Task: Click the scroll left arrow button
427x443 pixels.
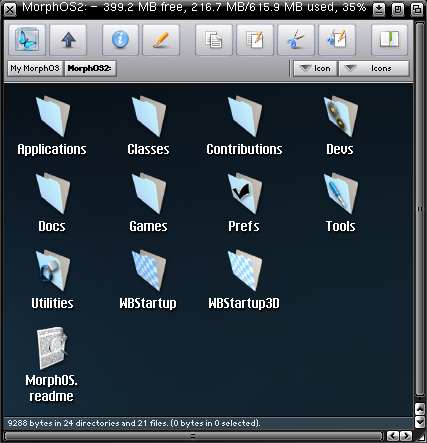Action: [393, 436]
